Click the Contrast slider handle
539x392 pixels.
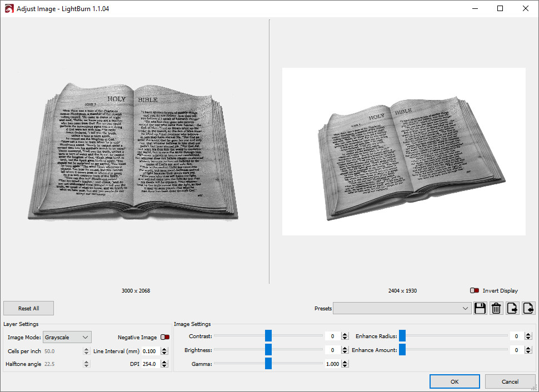[269, 336]
